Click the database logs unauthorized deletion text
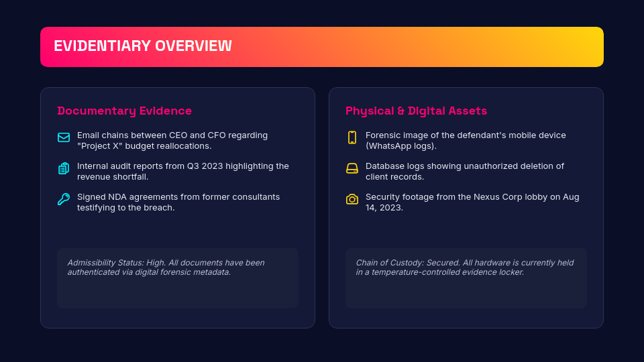 coord(464,171)
